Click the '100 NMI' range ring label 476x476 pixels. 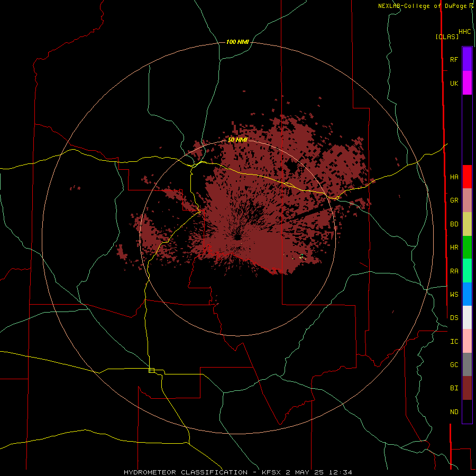point(237,42)
